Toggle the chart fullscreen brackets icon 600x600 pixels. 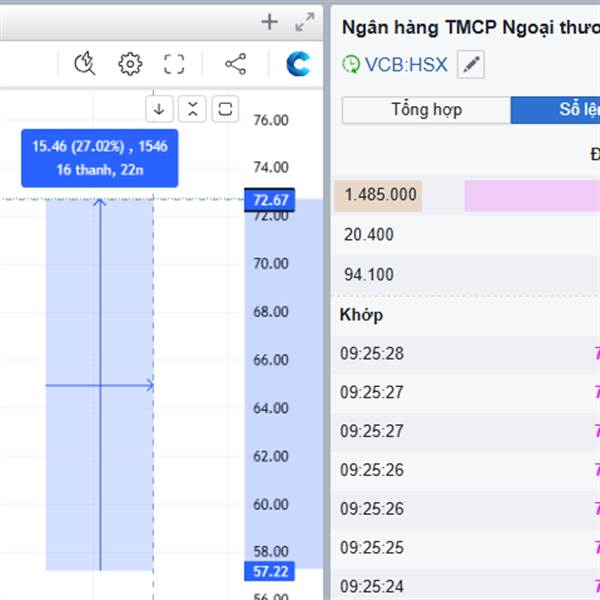tap(174, 64)
